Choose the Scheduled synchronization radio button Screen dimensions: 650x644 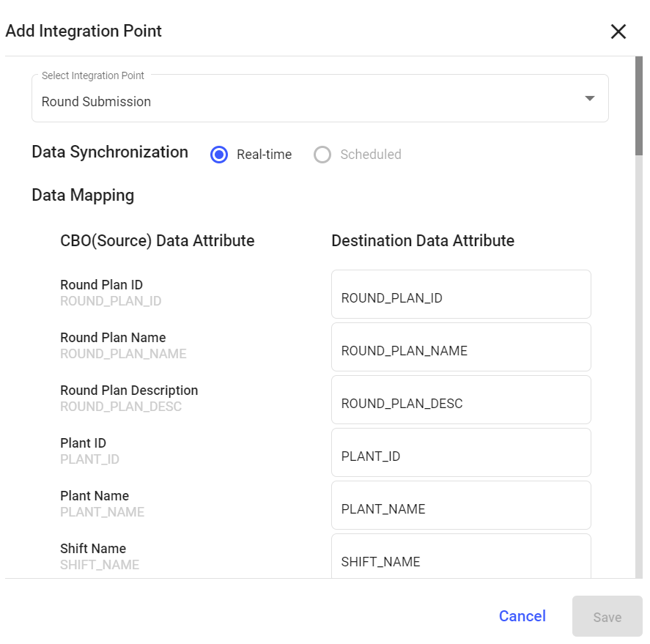pyautogui.click(x=322, y=155)
